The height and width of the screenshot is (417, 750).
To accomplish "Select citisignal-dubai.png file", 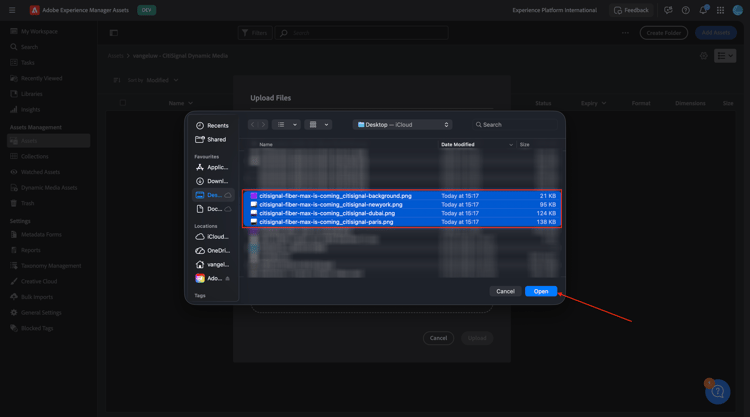I will [x=402, y=213].
